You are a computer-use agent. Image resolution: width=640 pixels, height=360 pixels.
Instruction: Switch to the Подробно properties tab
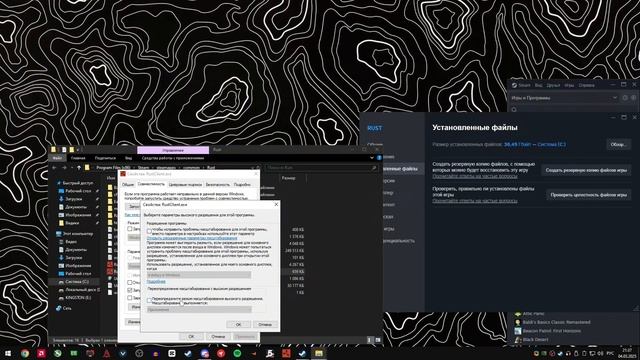click(242, 185)
